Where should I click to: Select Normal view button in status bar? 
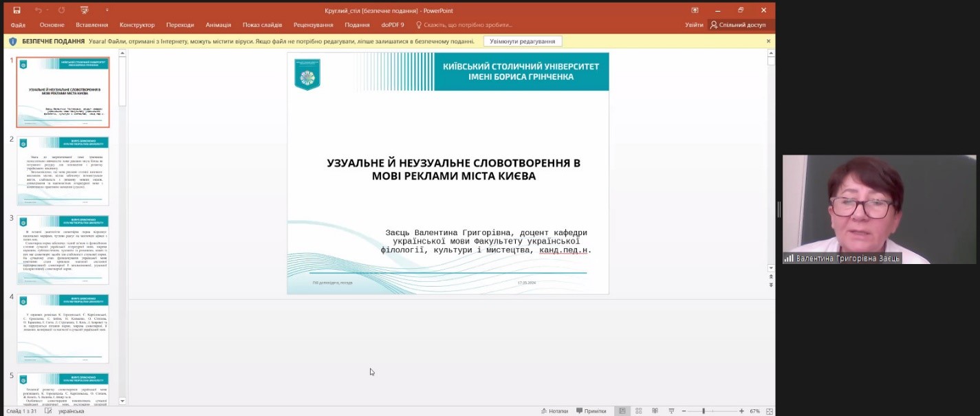click(622, 410)
